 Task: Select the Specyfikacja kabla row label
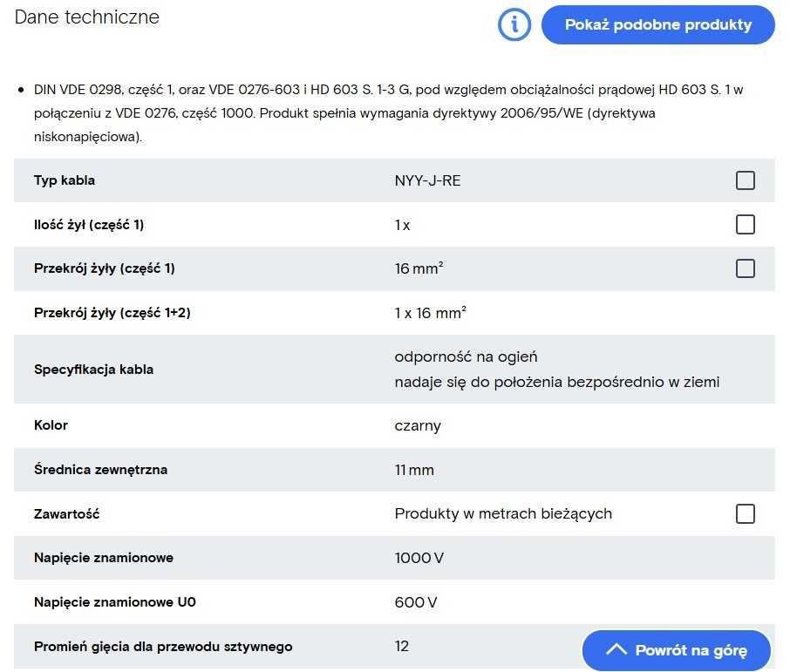[x=93, y=370]
